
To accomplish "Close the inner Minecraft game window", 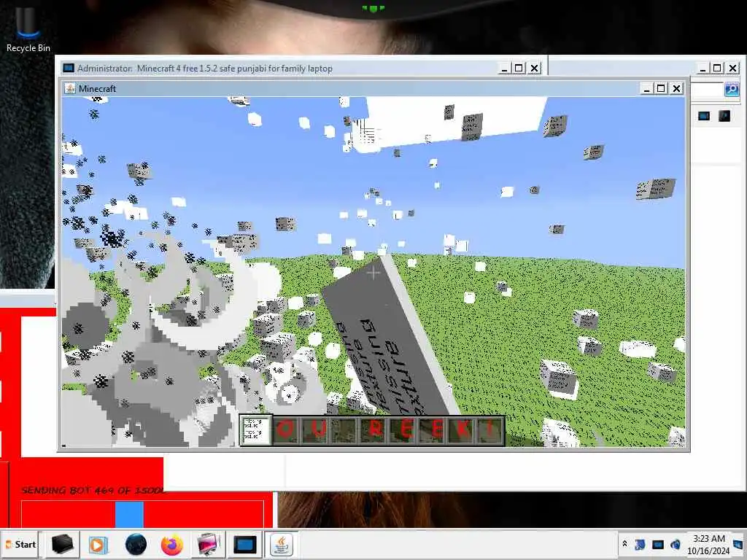I will coord(676,88).
